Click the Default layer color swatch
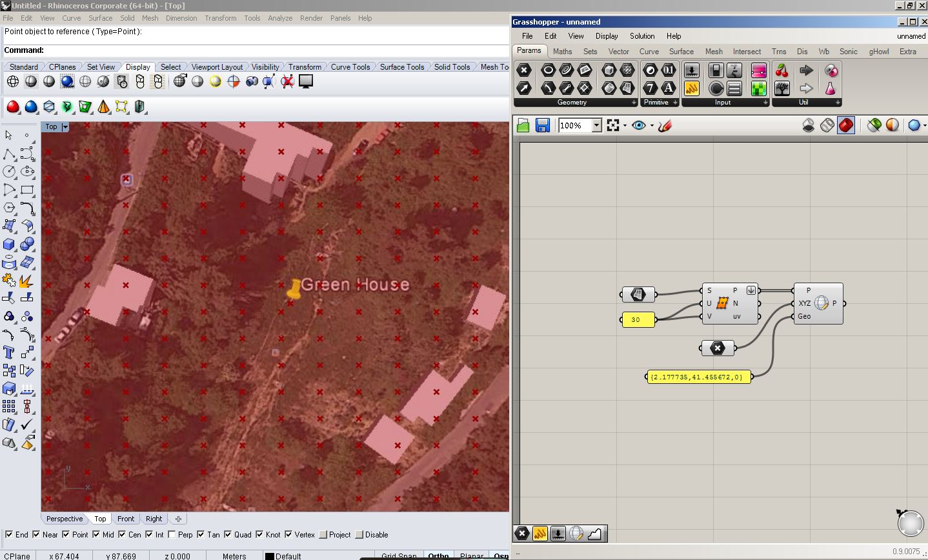The width and height of the screenshot is (928, 560). pos(270,555)
